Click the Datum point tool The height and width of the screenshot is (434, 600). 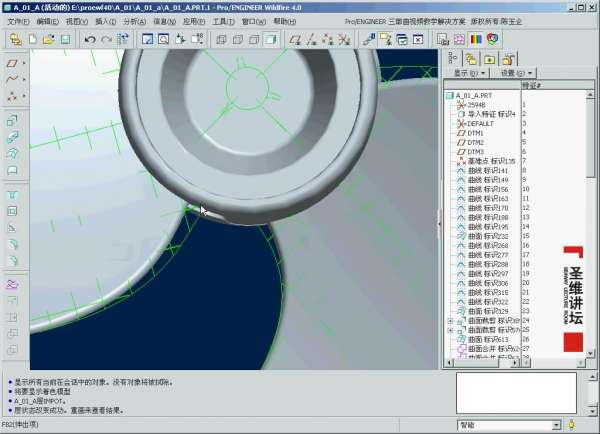coord(12,96)
